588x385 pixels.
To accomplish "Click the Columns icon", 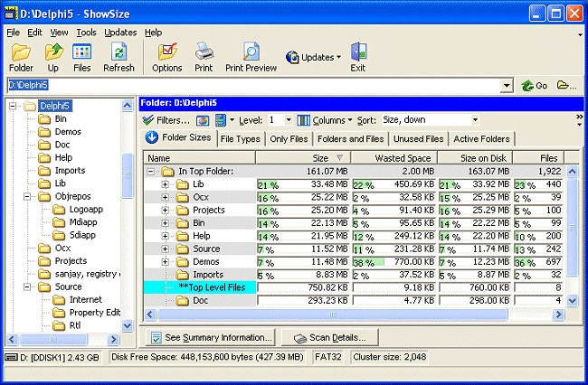I will [303, 120].
